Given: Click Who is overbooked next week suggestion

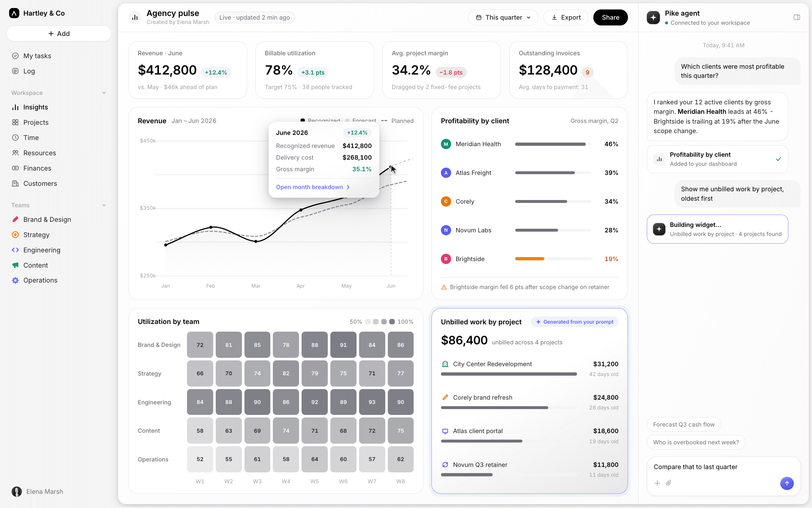Looking at the screenshot, I should (x=696, y=442).
